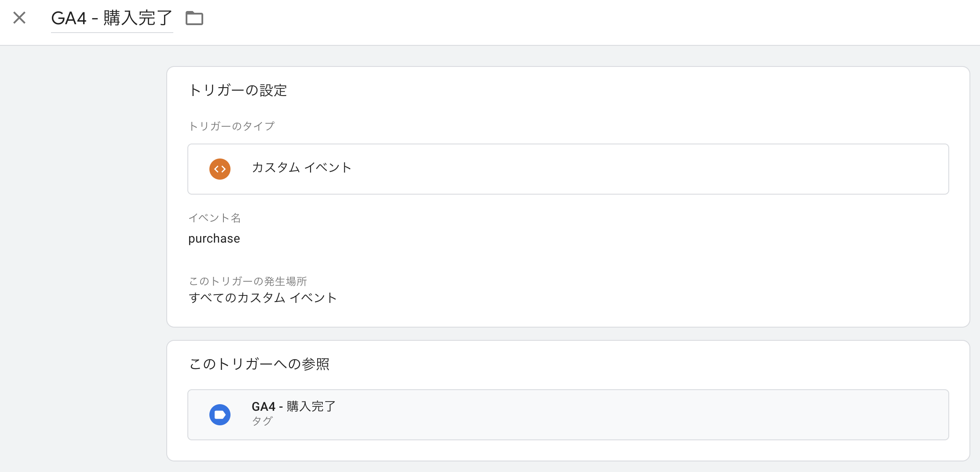Viewport: 980px width, 472px height.
Task: Open the folder icon next to the title
Action: 194,18
